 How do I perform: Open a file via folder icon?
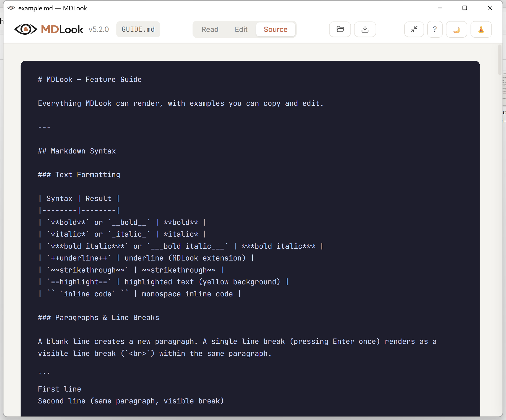(340, 29)
